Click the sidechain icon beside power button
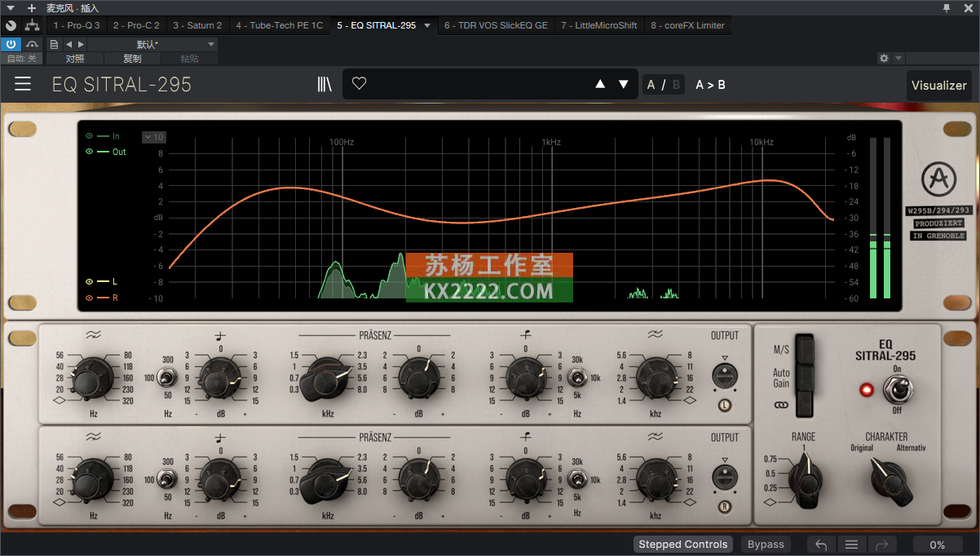 32,44
